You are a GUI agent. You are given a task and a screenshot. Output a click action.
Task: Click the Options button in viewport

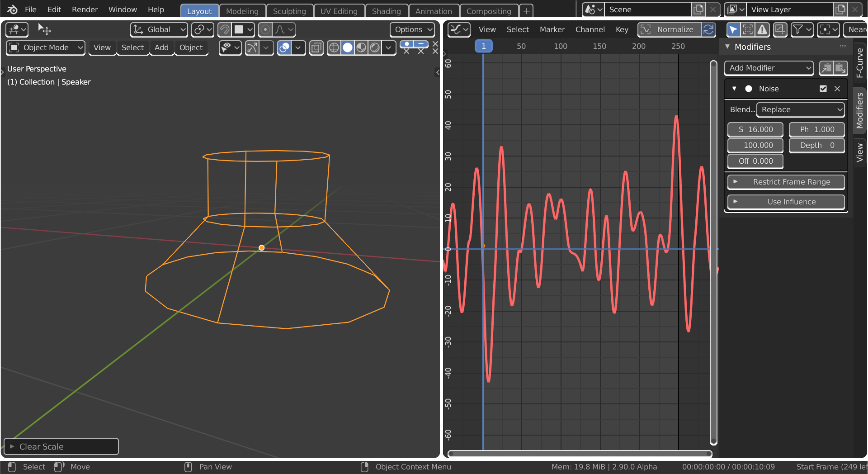tap(412, 29)
